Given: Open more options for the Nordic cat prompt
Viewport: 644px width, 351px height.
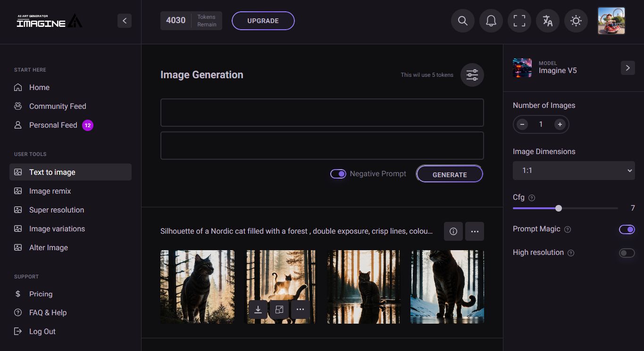Looking at the screenshot, I should click(475, 231).
